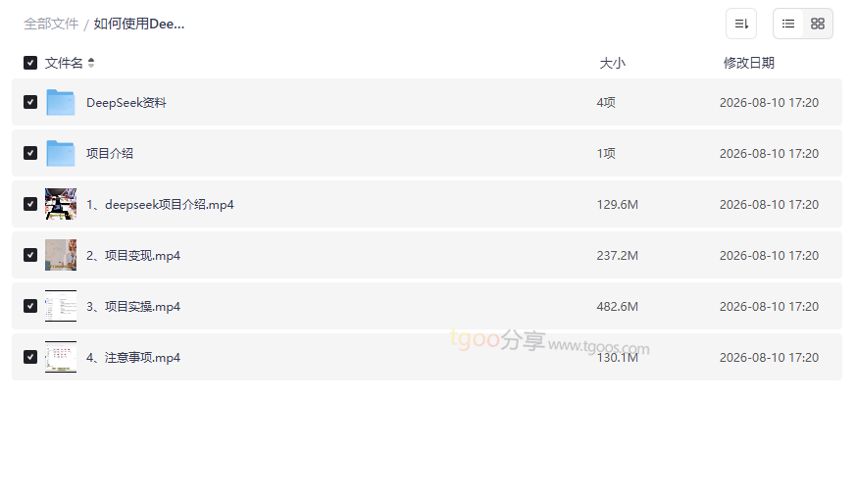This screenshot has height=504, width=857.
Task: Deselect the 2、项目变现.mp4 checkbox
Action: 30,255
